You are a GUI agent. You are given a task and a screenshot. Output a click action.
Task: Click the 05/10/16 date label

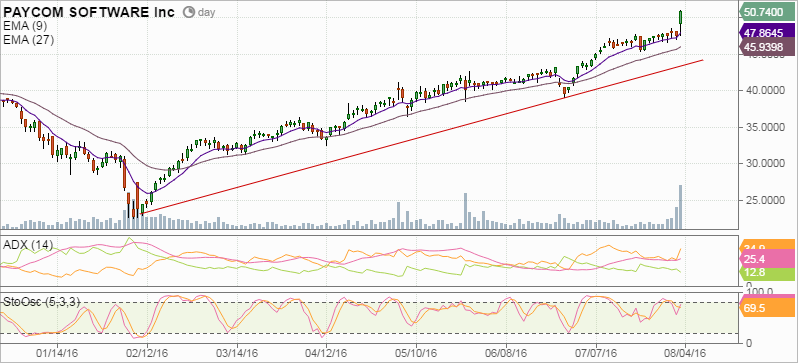(x=416, y=352)
